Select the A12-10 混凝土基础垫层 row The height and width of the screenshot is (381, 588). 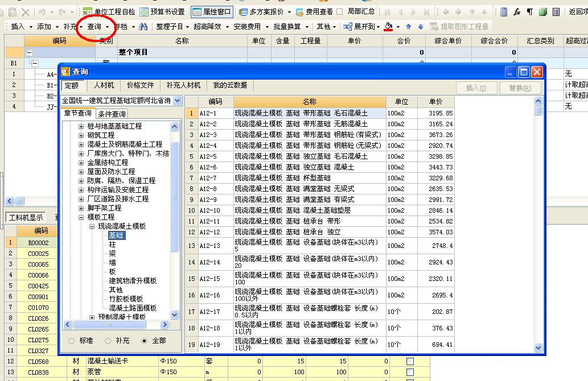point(320,210)
